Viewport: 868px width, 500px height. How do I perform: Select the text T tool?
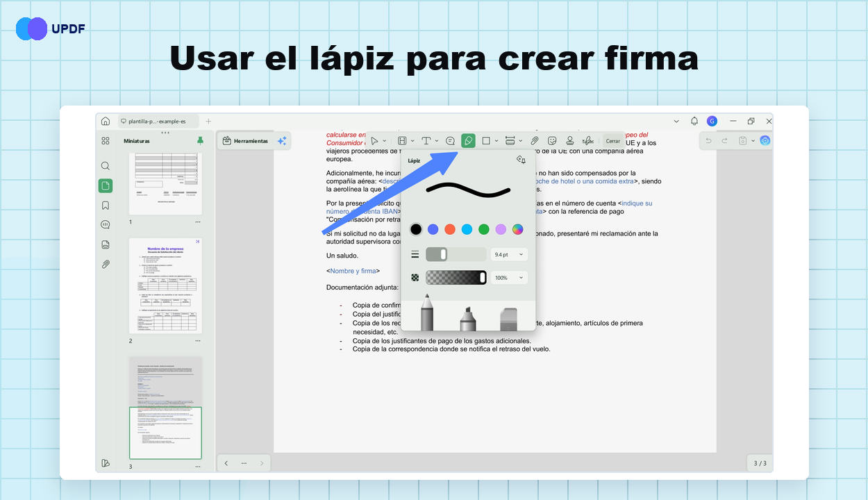click(426, 141)
